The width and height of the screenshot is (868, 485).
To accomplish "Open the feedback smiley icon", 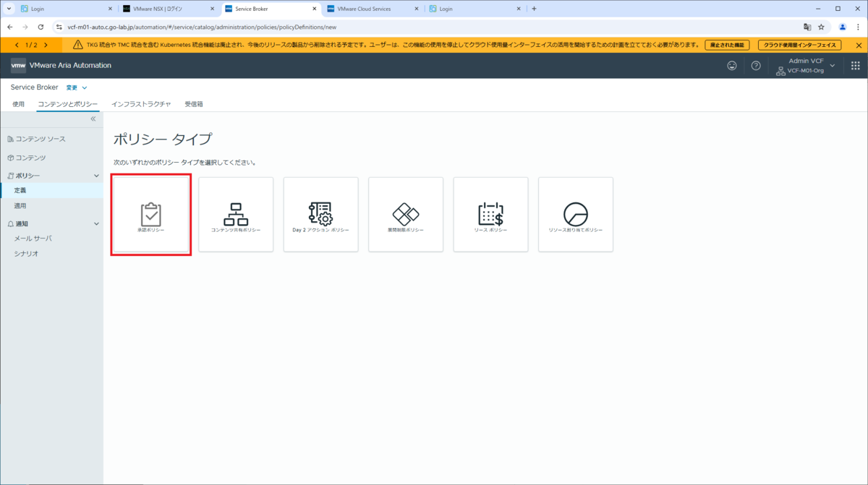I will [x=732, y=66].
